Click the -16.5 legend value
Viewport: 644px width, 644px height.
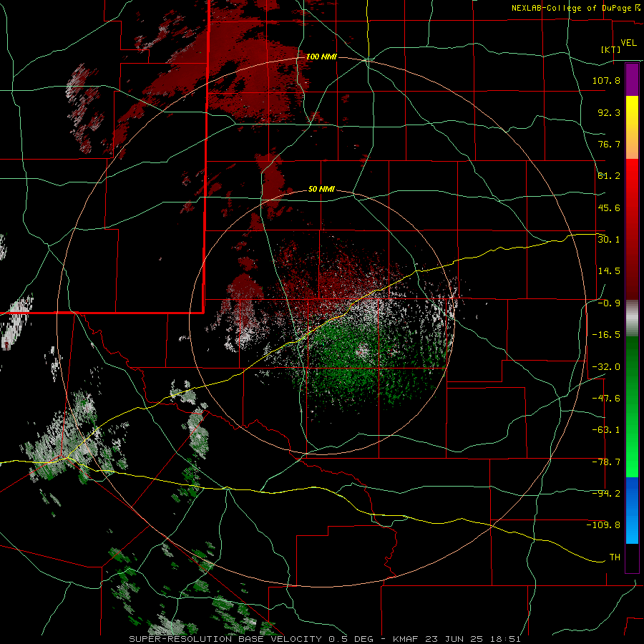tap(606, 335)
